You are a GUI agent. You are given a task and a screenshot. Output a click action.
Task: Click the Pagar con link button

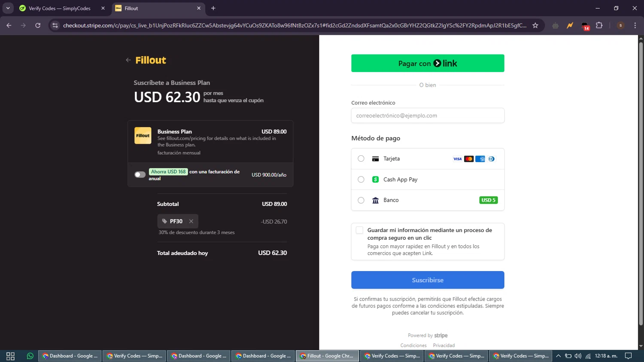[428, 63]
